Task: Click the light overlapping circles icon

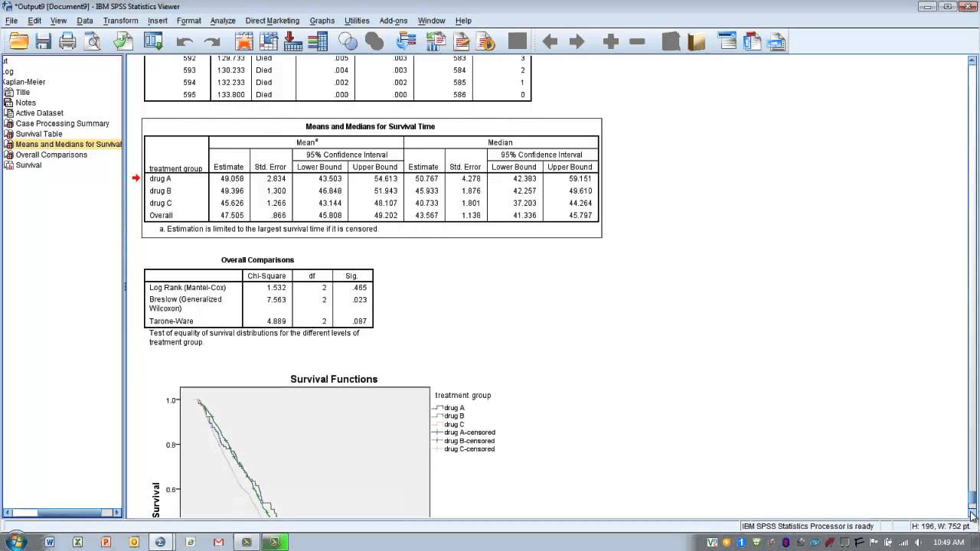Action: click(x=348, y=41)
